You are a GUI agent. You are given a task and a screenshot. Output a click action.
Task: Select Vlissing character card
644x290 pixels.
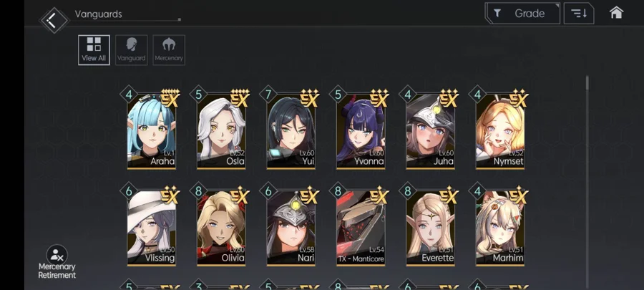pos(152,227)
